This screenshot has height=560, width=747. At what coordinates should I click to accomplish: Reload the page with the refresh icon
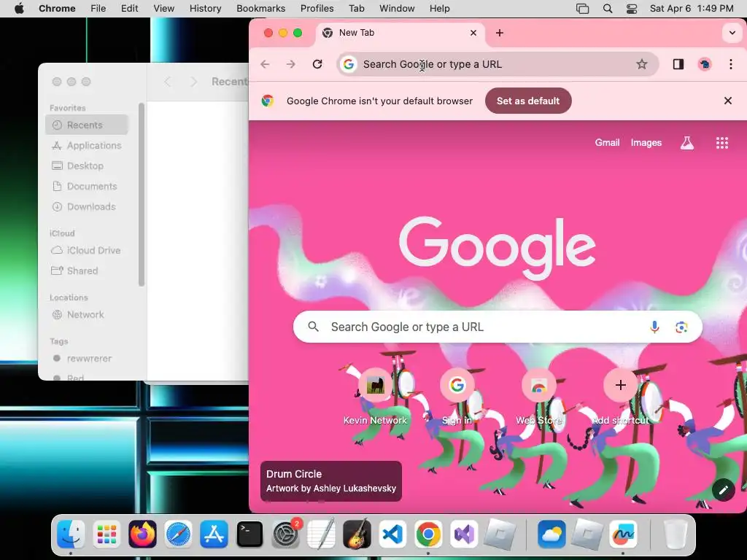point(317,64)
